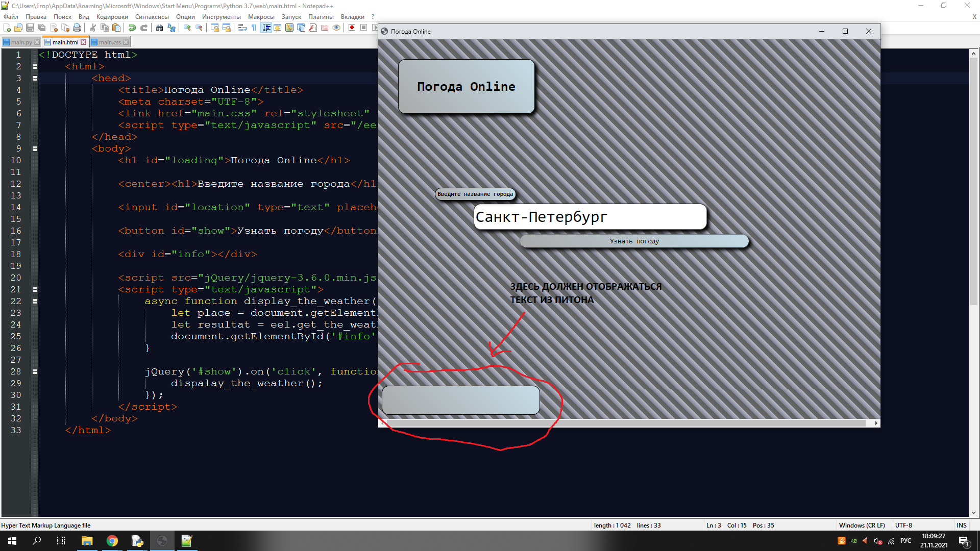Screen dimensions: 980x551
Task: Open the Document Map toolbar icon
Action: [x=289, y=28]
